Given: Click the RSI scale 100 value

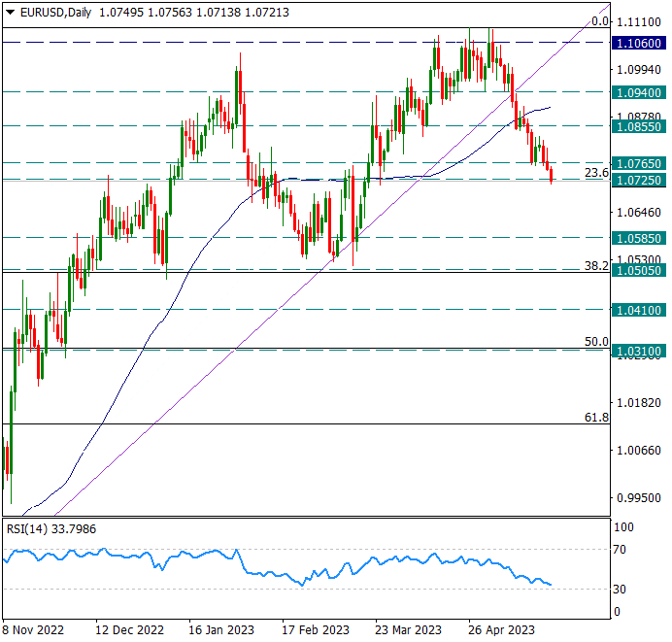Looking at the screenshot, I should coord(623,527).
